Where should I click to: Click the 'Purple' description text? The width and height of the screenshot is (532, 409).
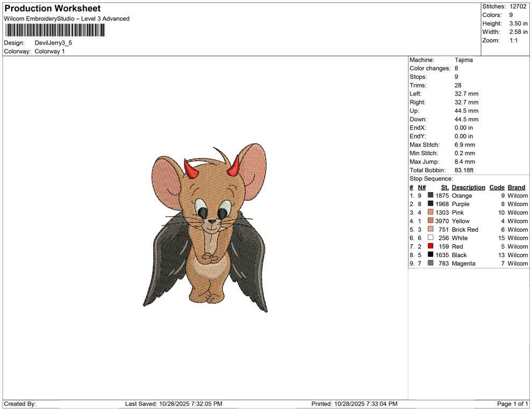click(x=461, y=204)
